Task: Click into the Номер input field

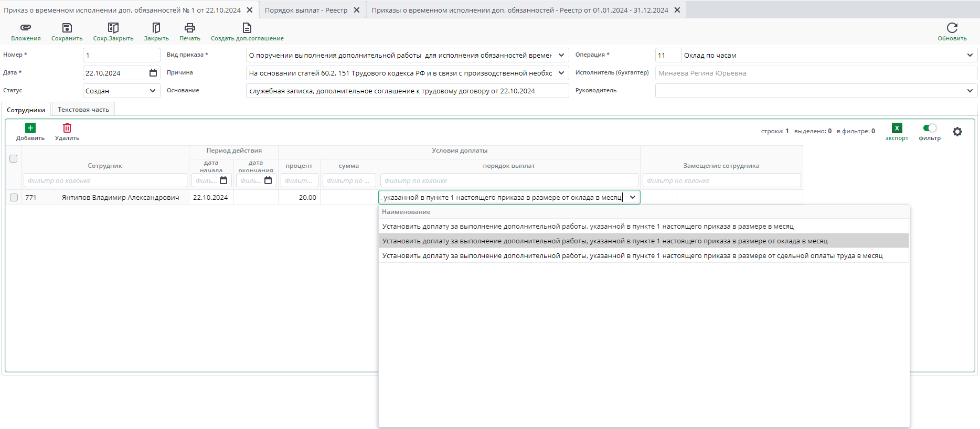Action: pos(122,55)
